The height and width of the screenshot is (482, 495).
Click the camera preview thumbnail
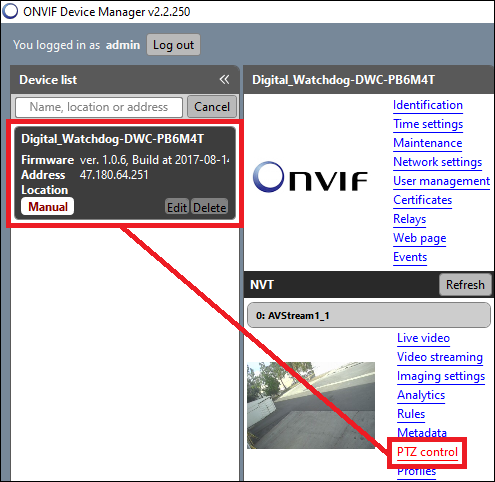311,405
